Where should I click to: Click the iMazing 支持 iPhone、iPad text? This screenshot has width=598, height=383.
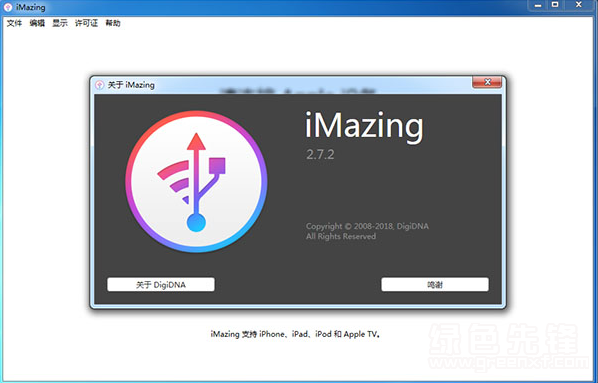coord(296,334)
